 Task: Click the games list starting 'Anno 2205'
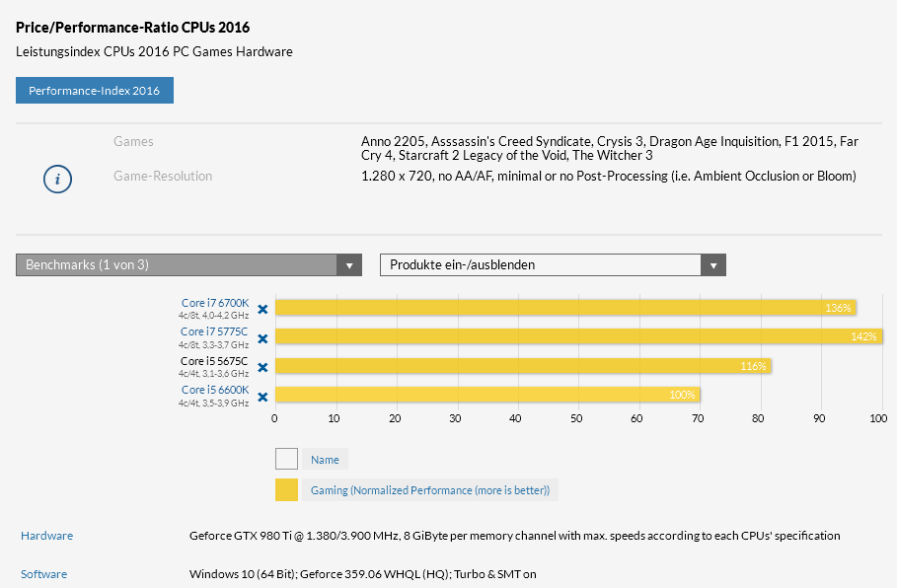click(610, 148)
